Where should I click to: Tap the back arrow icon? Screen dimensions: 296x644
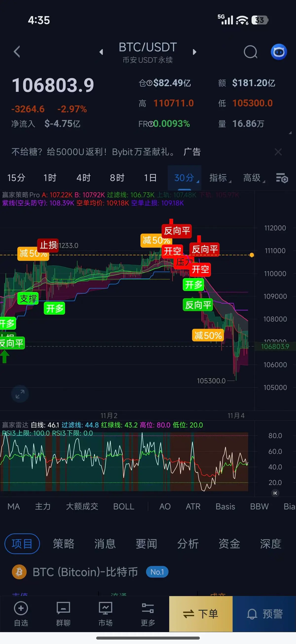(17, 52)
